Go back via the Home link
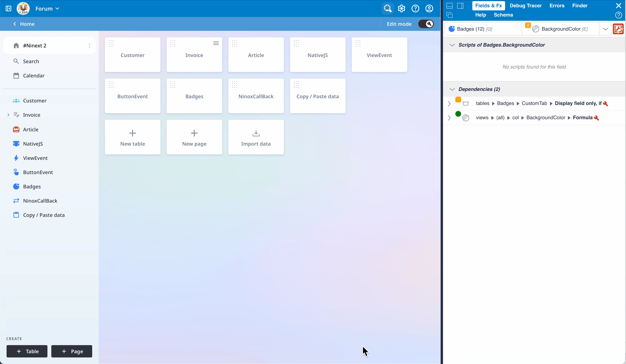Screen dimensions: 626x364 tap(24, 24)
